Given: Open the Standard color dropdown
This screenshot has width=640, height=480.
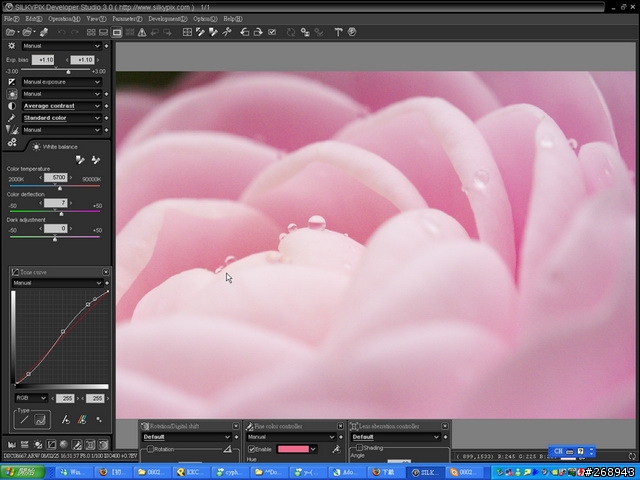Looking at the screenshot, I should (x=61, y=118).
